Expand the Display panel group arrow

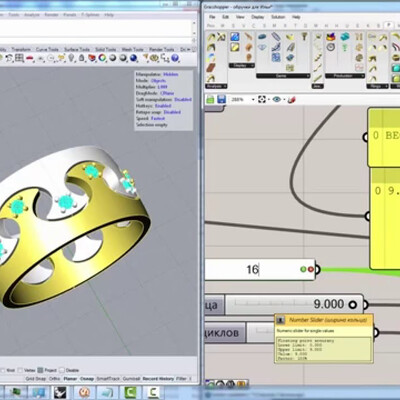(252, 66)
